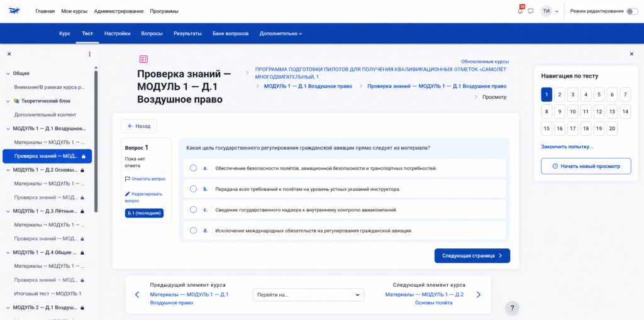Collapse МОДУЛЬ 2 — Д.1 Воздуш section
The height and width of the screenshot is (320, 644).
[8, 307]
